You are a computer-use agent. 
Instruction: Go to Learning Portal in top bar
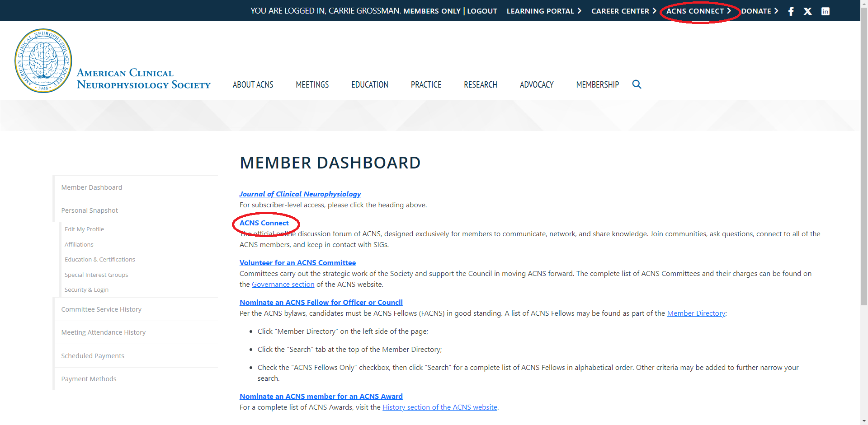click(544, 11)
